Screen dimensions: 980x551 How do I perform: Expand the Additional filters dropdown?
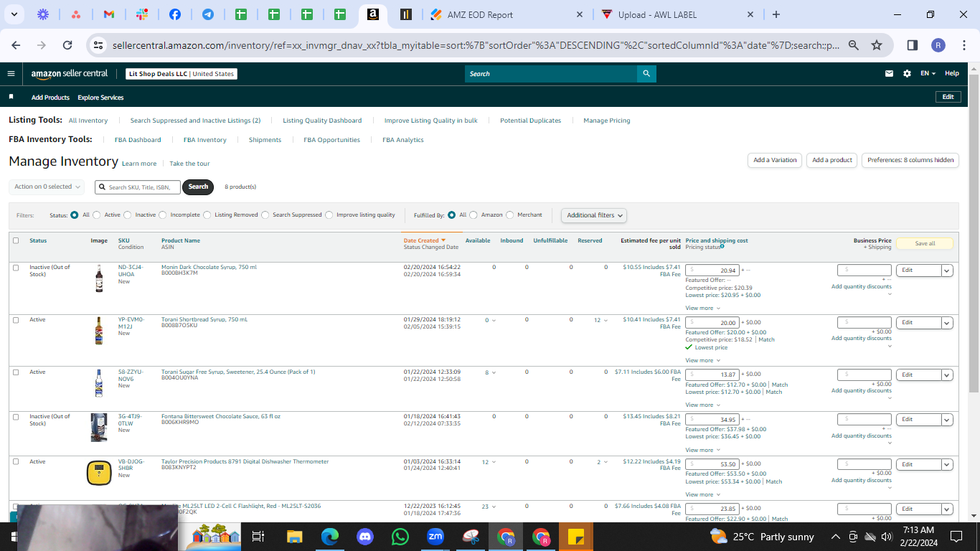[x=593, y=215]
